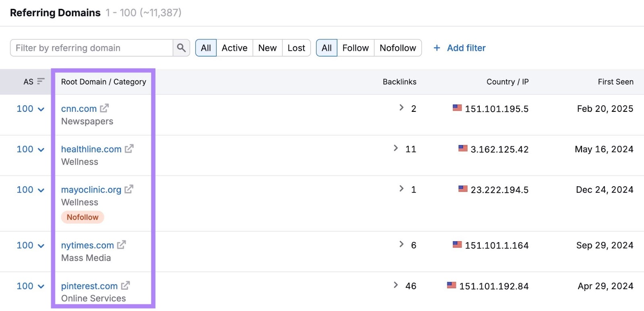Focus the Filter by referring domain field
644x311 pixels.
[92, 48]
